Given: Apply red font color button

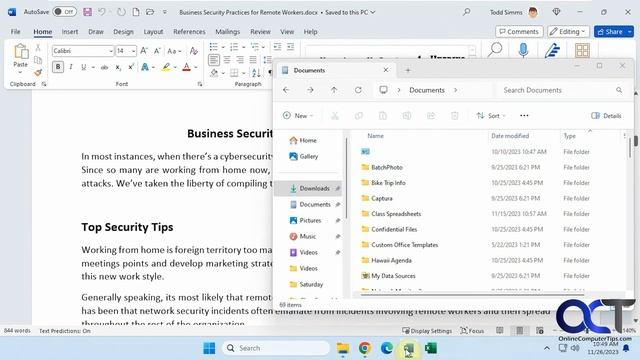Looking at the screenshot, I should pos(187,67).
